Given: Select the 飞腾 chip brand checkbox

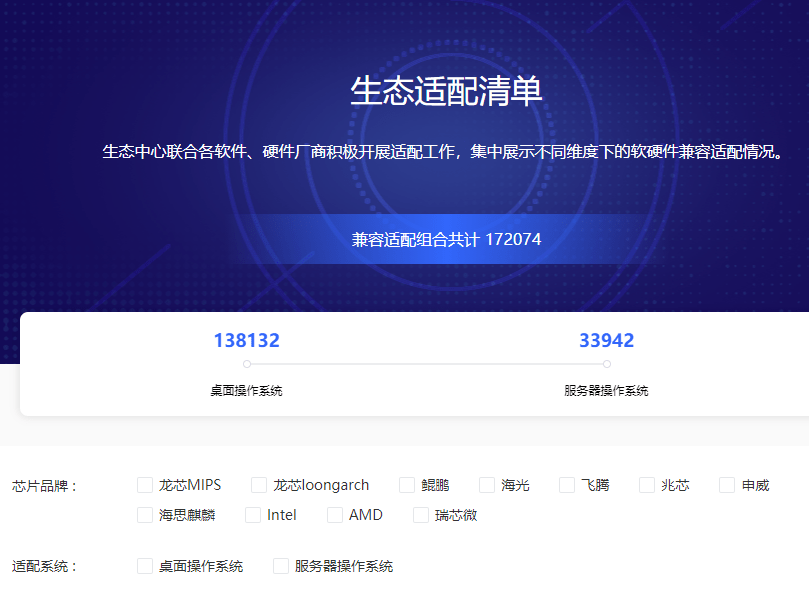Looking at the screenshot, I should coord(567,485).
